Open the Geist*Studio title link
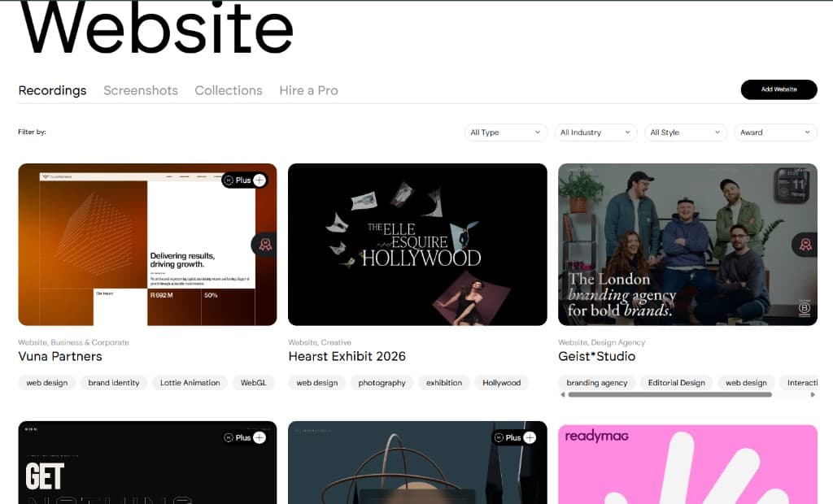This screenshot has height=504, width=833. coord(596,356)
